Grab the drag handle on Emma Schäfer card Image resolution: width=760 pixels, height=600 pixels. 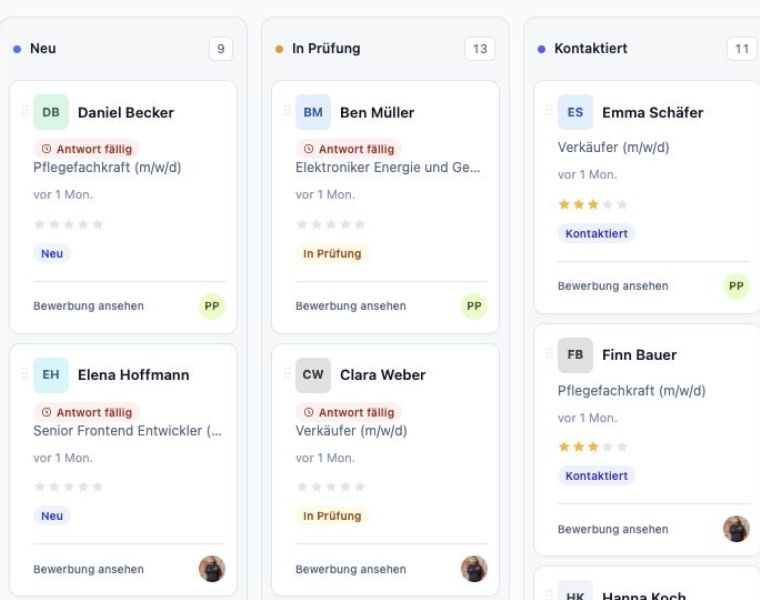point(549,111)
